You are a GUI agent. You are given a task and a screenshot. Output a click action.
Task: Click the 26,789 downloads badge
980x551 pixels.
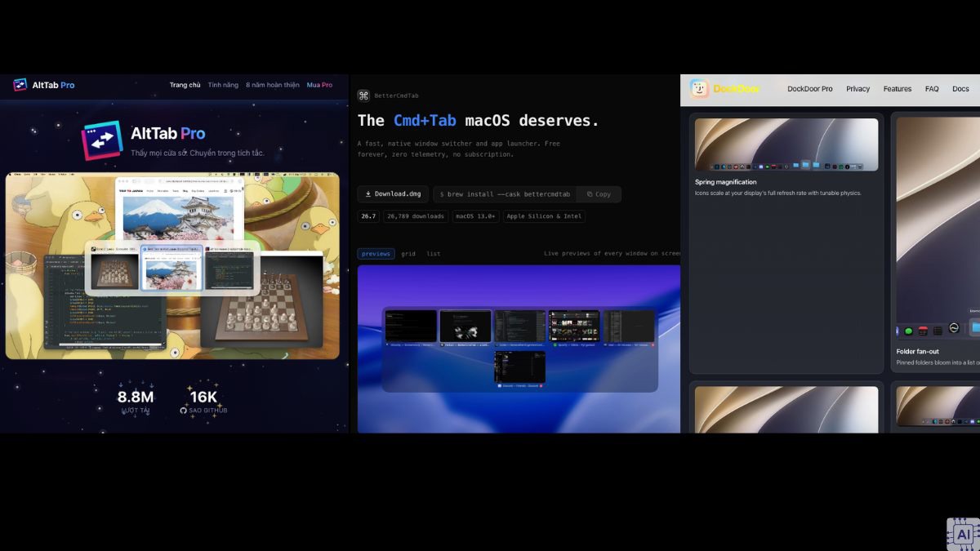point(416,216)
